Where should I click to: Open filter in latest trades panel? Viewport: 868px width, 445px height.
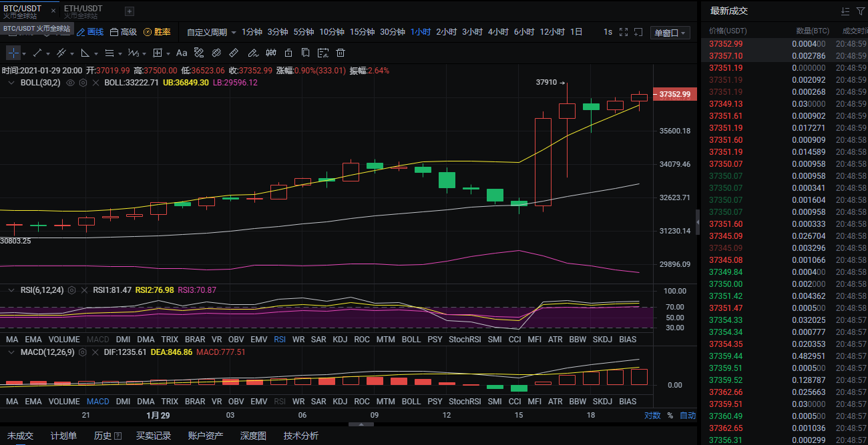click(861, 11)
